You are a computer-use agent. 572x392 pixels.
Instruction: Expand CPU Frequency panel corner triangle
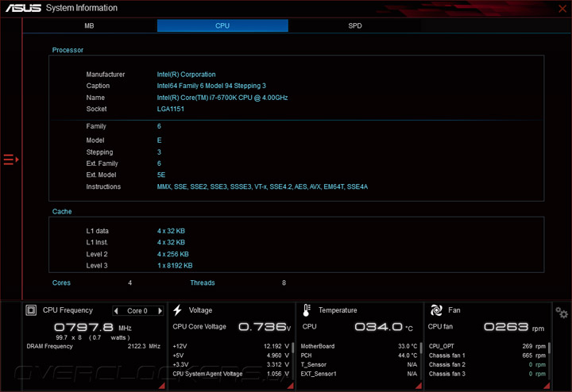162,386
